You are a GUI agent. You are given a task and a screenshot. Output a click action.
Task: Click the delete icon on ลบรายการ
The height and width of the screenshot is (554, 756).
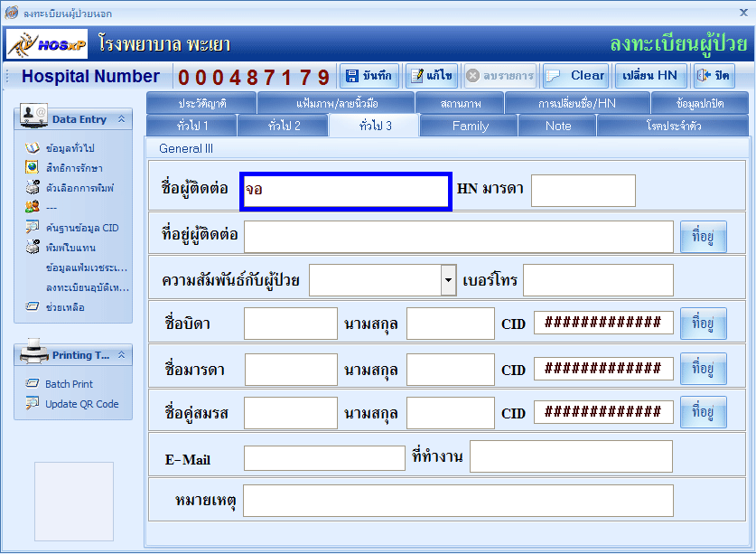click(473, 76)
